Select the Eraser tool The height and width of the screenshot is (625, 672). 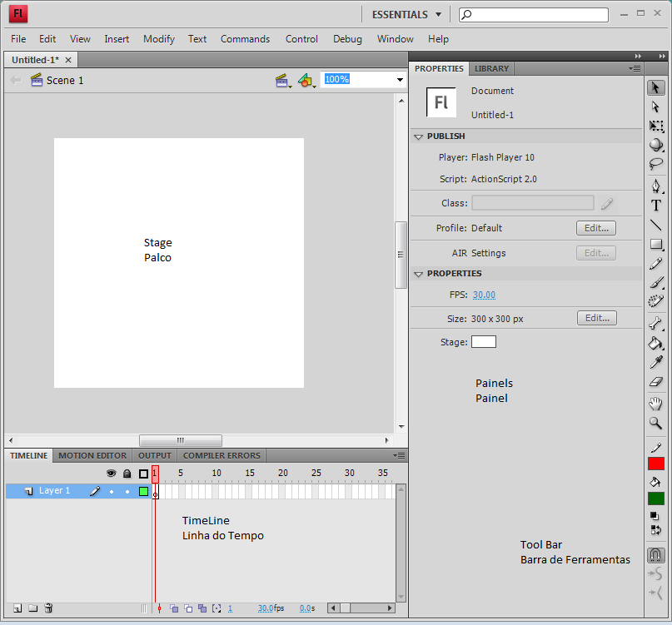[656, 382]
